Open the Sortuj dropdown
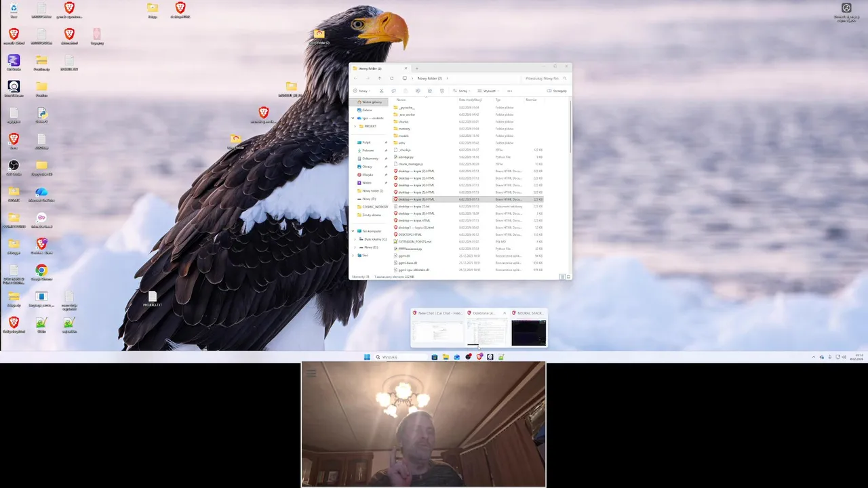Viewport: 868px width, 488px height. (462, 91)
